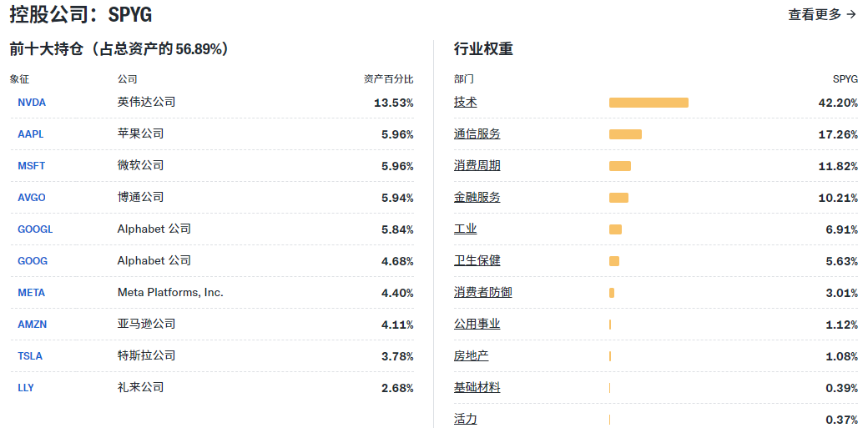868x428 pixels.
Task: Click the 公用事业 sector link
Action: pyautogui.click(x=477, y=324)
